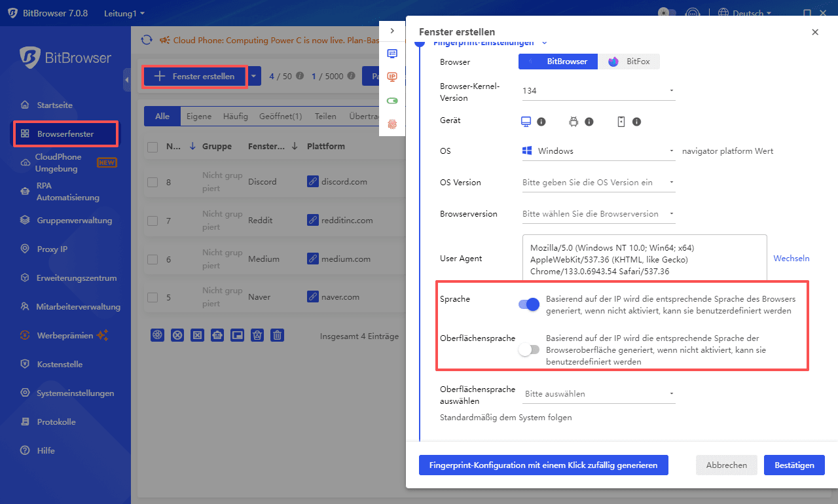Click Wechseln next to the User Agent

791,258
